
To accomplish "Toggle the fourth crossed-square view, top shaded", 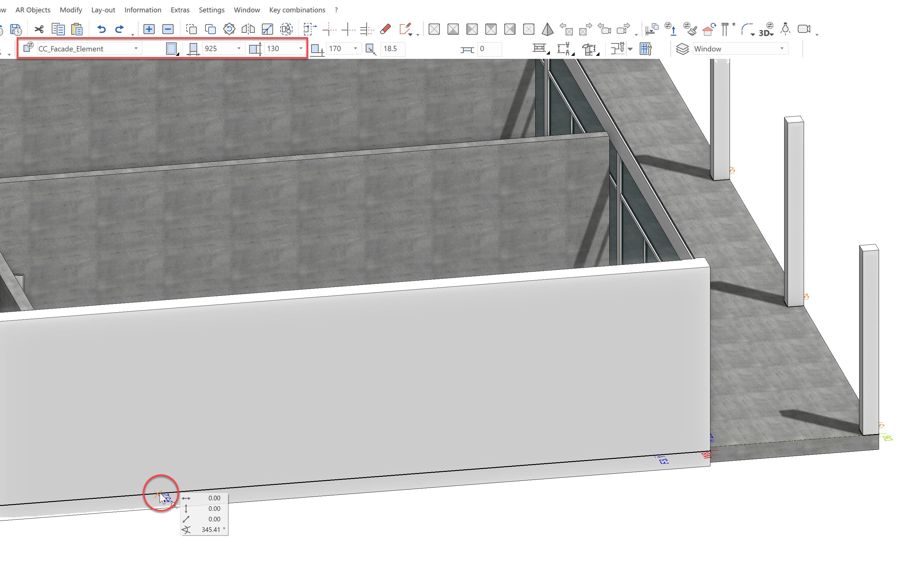I will coord(491,29).
